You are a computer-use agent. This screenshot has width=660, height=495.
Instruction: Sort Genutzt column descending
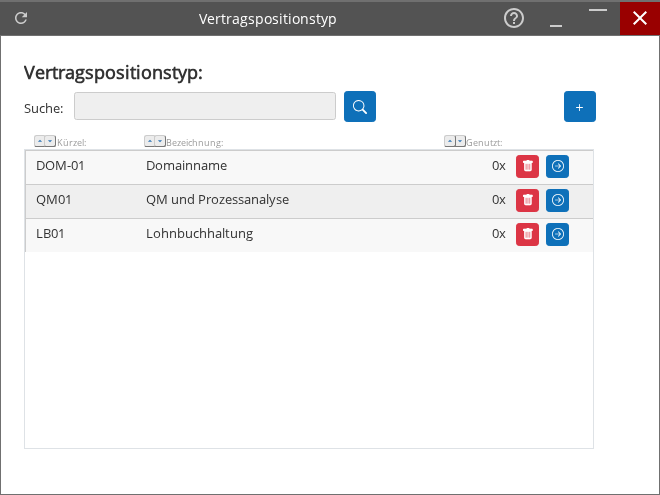click(460, 142)
